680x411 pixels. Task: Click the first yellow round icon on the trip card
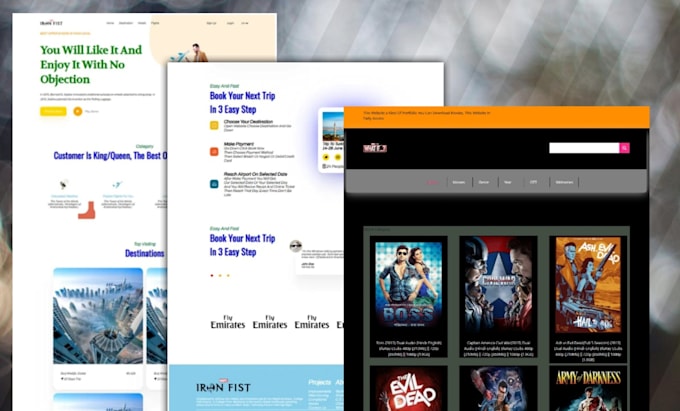(326, 157)
